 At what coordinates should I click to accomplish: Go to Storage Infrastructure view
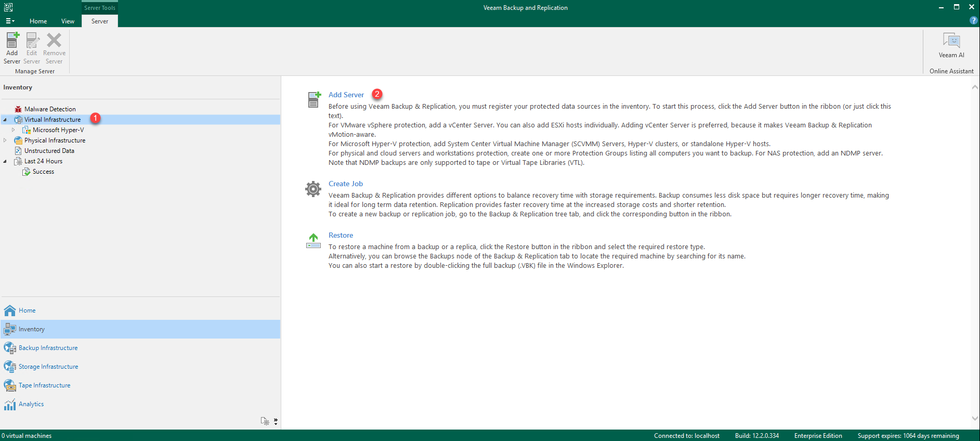pos(48,367)
